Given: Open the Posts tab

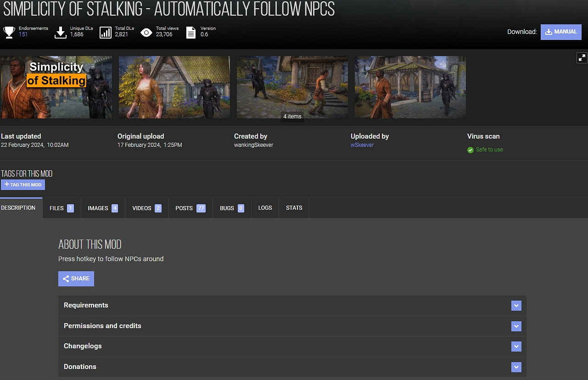Looking at the screenshot, I should click(x=190, y=208).
